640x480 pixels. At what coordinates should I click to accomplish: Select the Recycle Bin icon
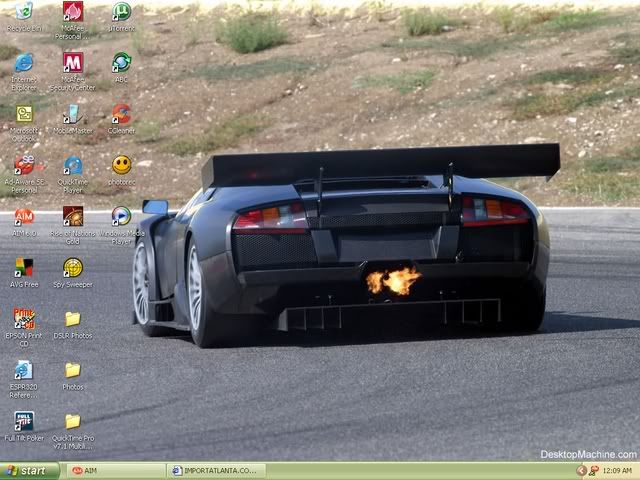point(24,12)
